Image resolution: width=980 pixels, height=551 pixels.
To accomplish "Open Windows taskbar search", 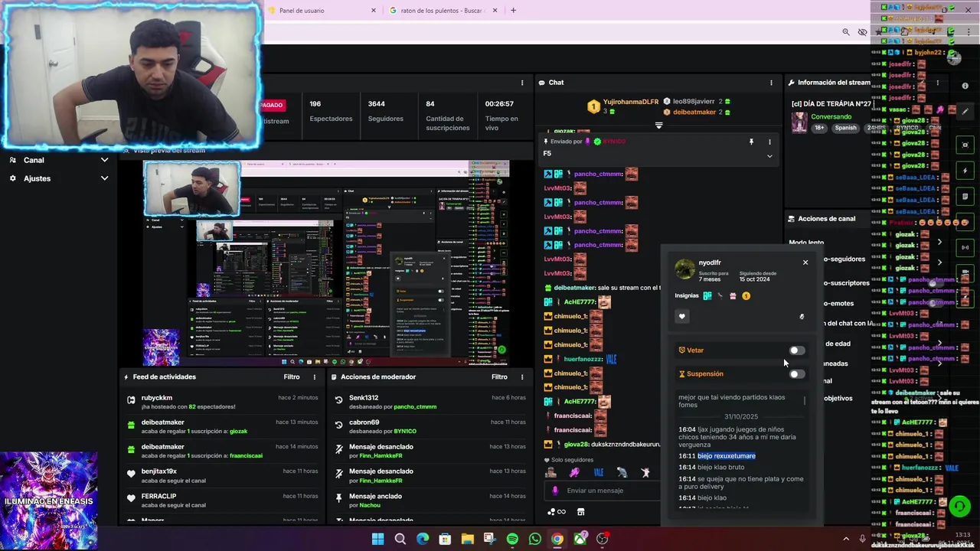I will click(x=400, y=539).
